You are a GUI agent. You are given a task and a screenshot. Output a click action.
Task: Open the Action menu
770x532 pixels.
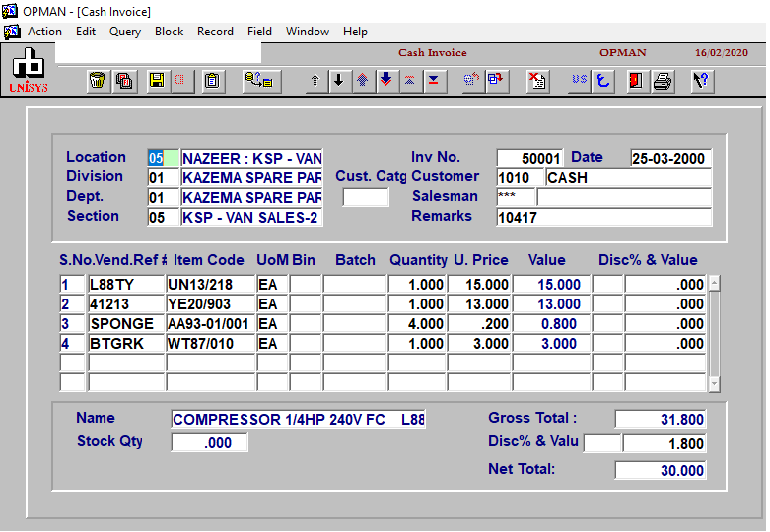(44, 32)
